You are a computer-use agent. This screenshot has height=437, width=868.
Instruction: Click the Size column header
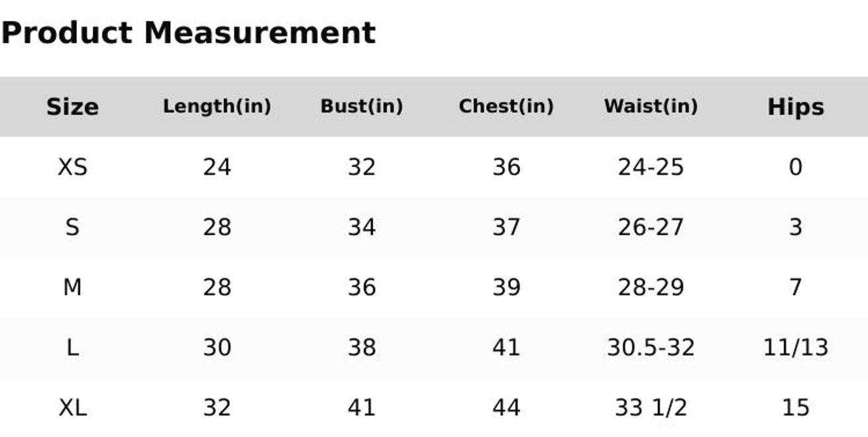click(72, 107)
